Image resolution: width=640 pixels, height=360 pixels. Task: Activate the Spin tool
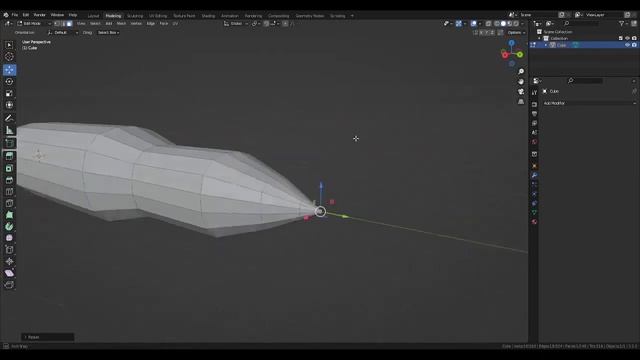(9, 227)
